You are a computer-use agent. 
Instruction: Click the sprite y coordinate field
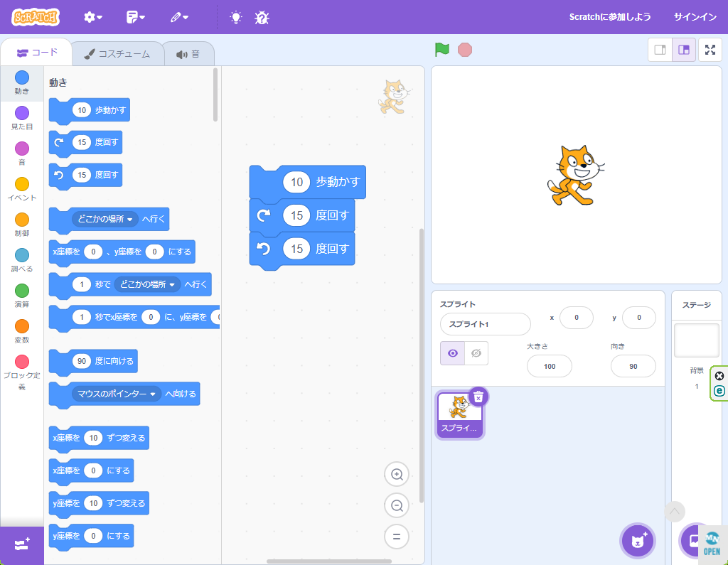click(x=639, y=318)
